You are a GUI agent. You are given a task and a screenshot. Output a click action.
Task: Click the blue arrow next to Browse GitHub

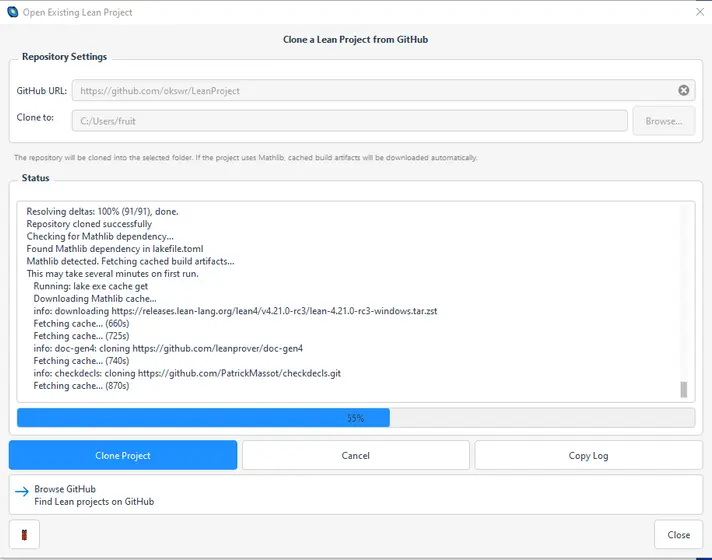[22, 491]
